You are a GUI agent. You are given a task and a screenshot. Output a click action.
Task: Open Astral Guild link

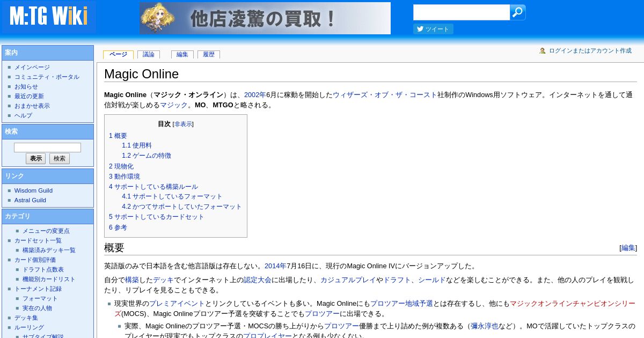(30, 200)
